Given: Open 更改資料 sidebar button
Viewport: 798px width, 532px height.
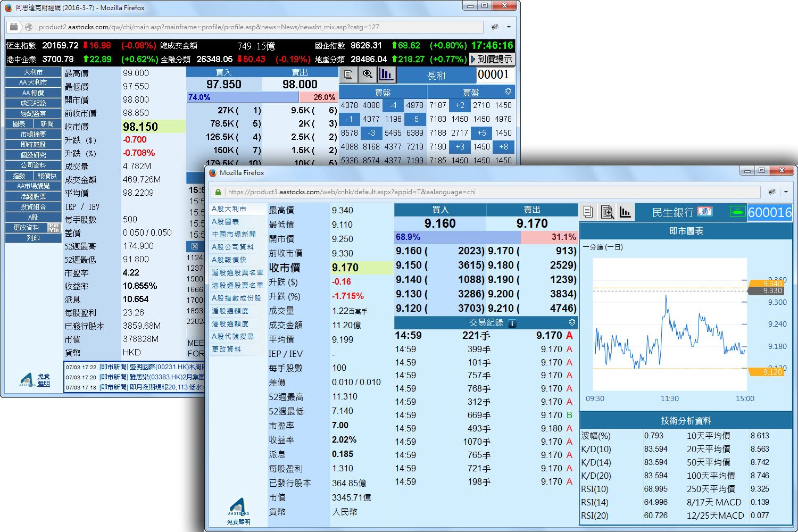Looking at the screenshot, I should [26, 228].
